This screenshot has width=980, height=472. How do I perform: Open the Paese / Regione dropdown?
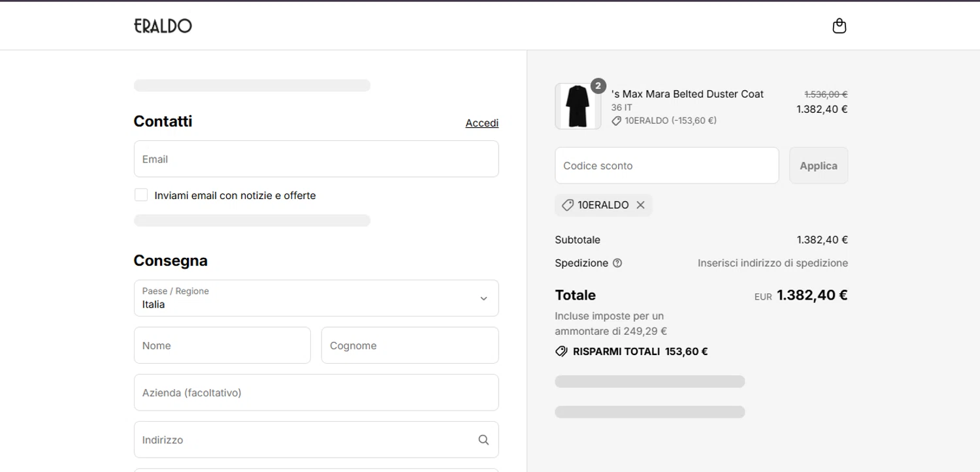point(316,298)
